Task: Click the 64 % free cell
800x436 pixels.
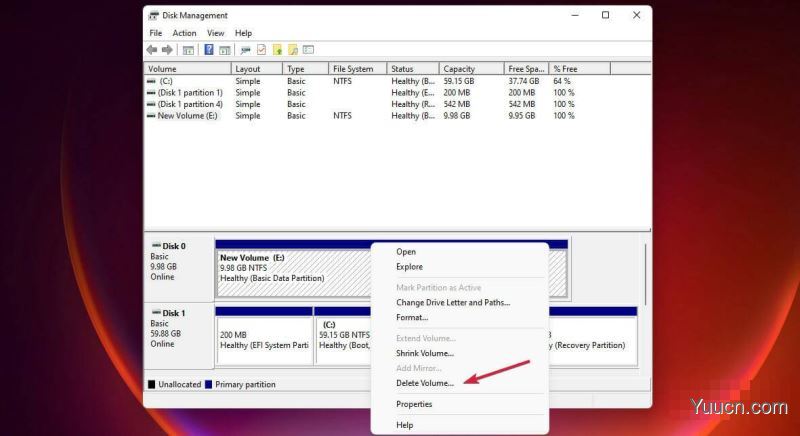Action: click(x=562, y=81)
